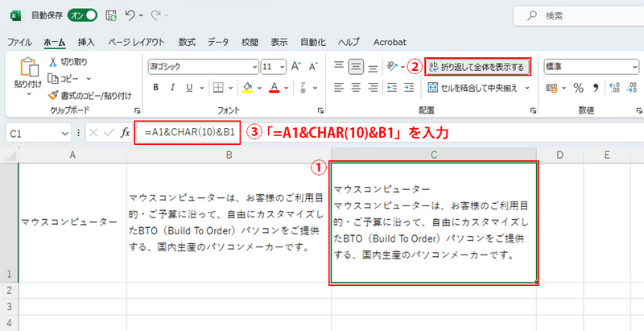Open the ヘルプ tab
Image resolution: width=644 pixels, height=331 pixels.
click(349, 42)
